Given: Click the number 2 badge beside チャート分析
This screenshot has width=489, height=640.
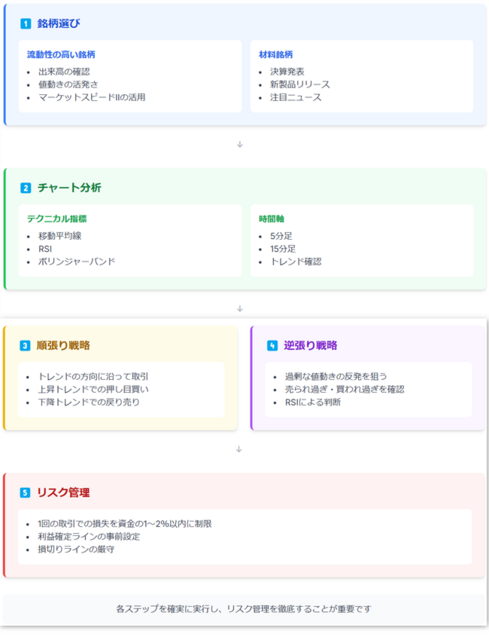Looking at the screenshot, I should click(26, 188).
